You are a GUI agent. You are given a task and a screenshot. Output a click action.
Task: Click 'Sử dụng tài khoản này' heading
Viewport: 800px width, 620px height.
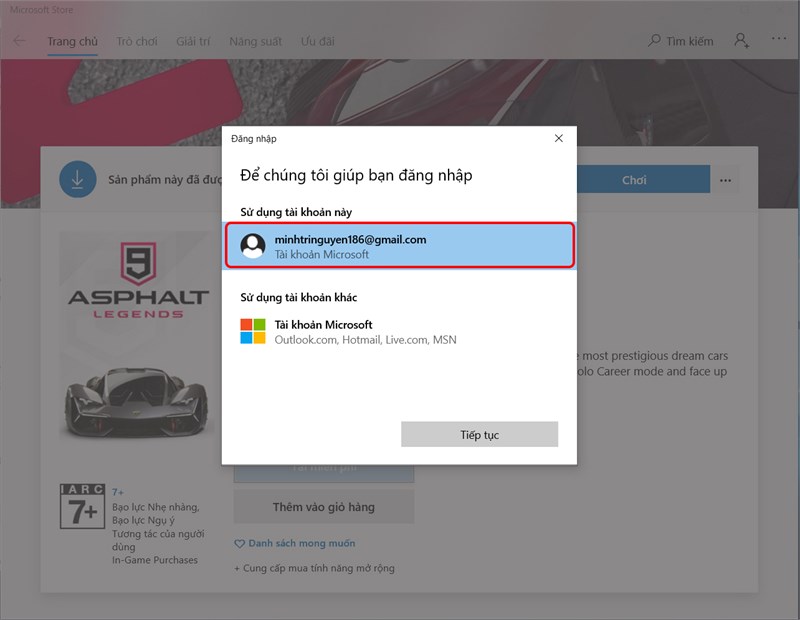pos(296,212)
